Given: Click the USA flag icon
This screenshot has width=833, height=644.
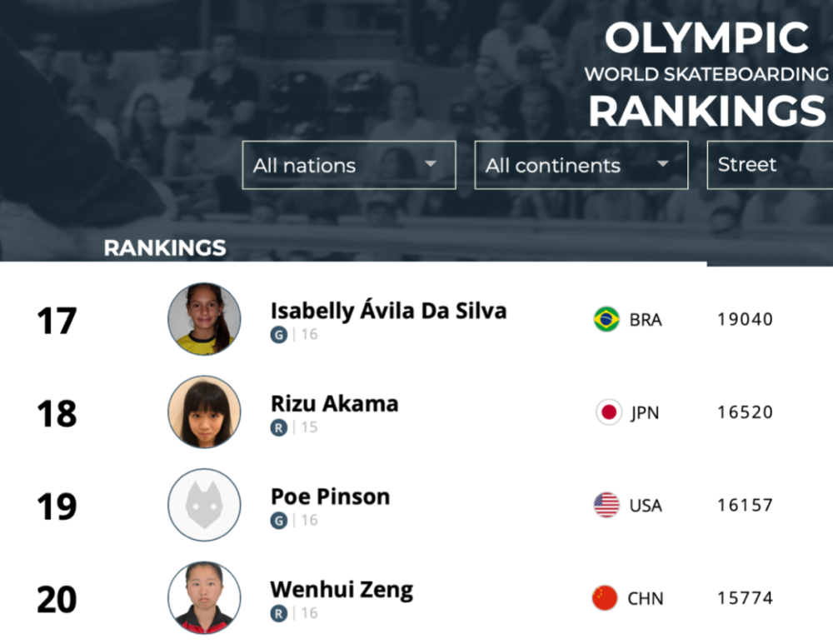Looking at the screenshot, I should [606, 505].
